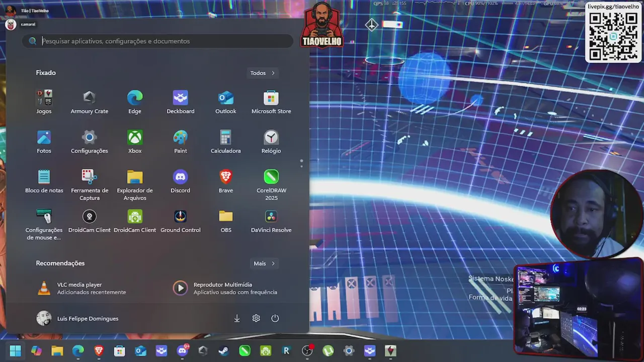The height and width of the screenshot is (362, 644).
Task: Open Edge from the Start menu pinned grid
Action: click(x=135, y=102)
